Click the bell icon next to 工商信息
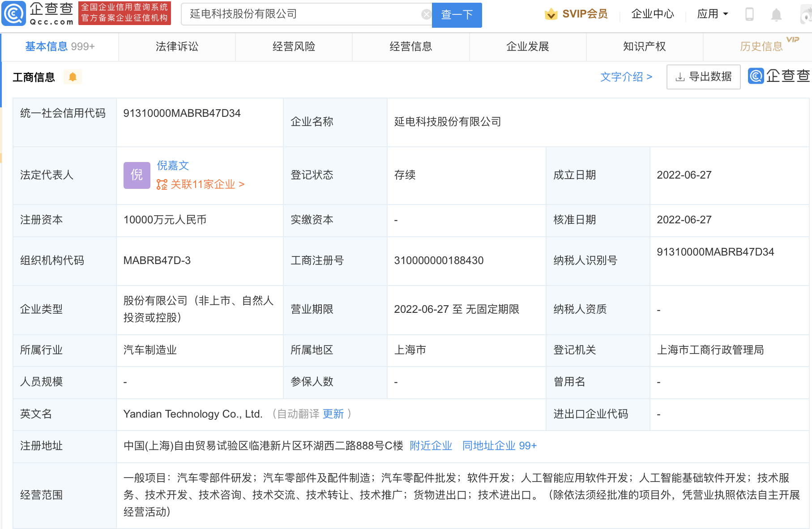 73,77
